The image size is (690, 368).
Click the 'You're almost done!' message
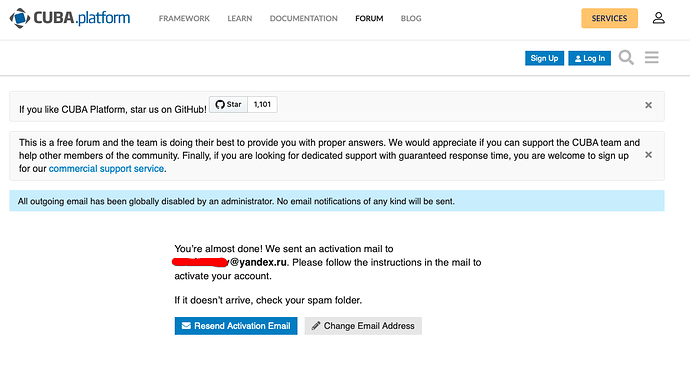click(x=218, y=249)
